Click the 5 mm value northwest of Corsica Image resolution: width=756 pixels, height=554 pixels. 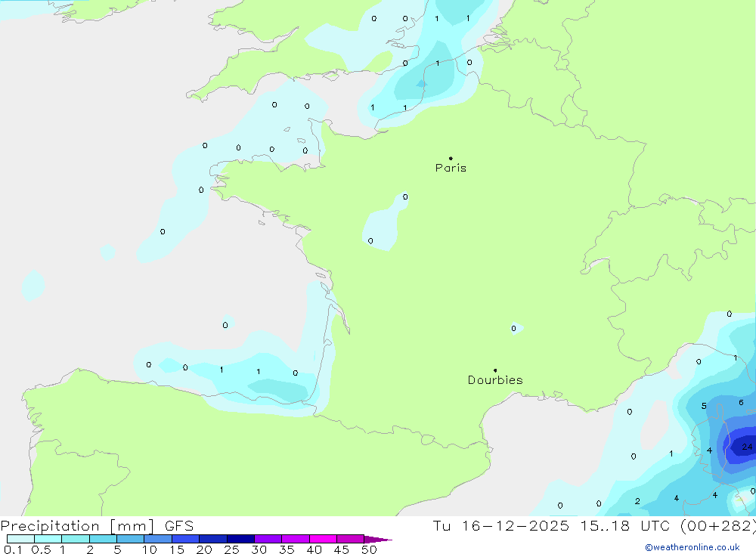(704, 406)
